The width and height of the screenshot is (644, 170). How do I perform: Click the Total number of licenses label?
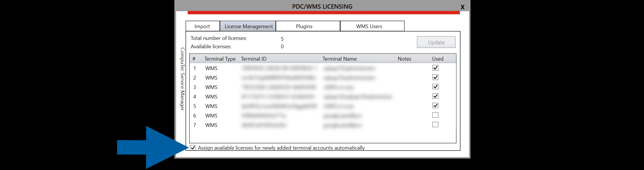point(219,38)
